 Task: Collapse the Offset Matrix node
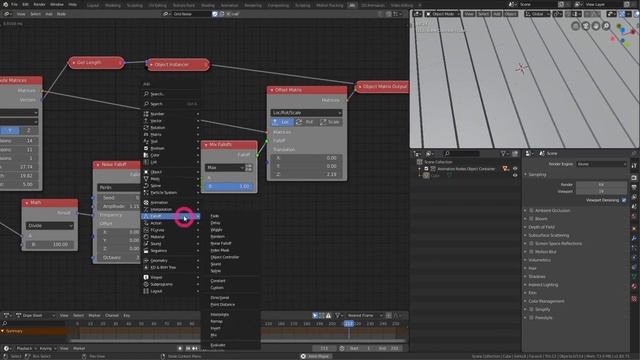tap(272, 90)
